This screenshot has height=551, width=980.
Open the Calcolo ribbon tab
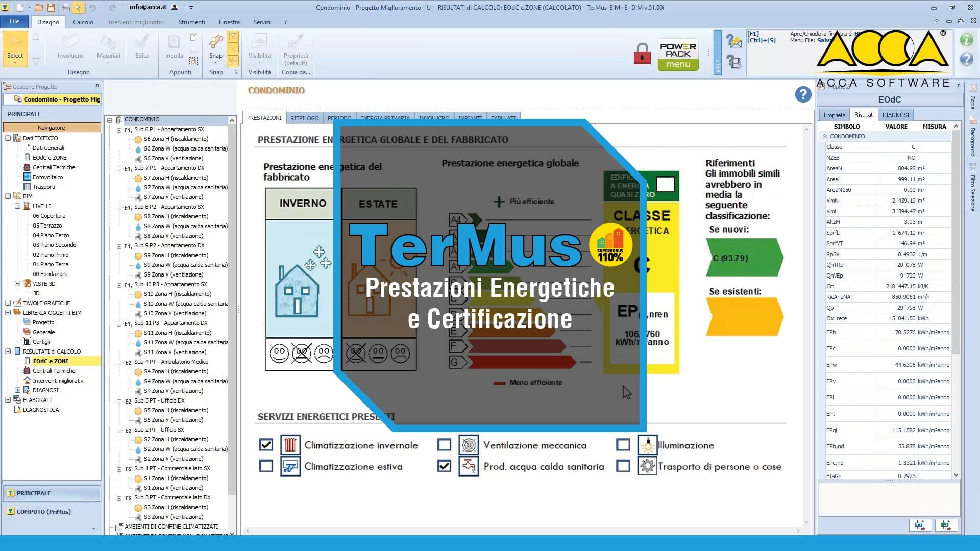(83, 22)
